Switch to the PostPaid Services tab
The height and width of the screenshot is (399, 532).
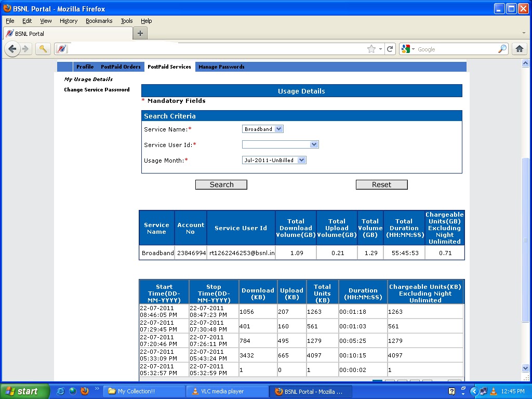(169, 67)
